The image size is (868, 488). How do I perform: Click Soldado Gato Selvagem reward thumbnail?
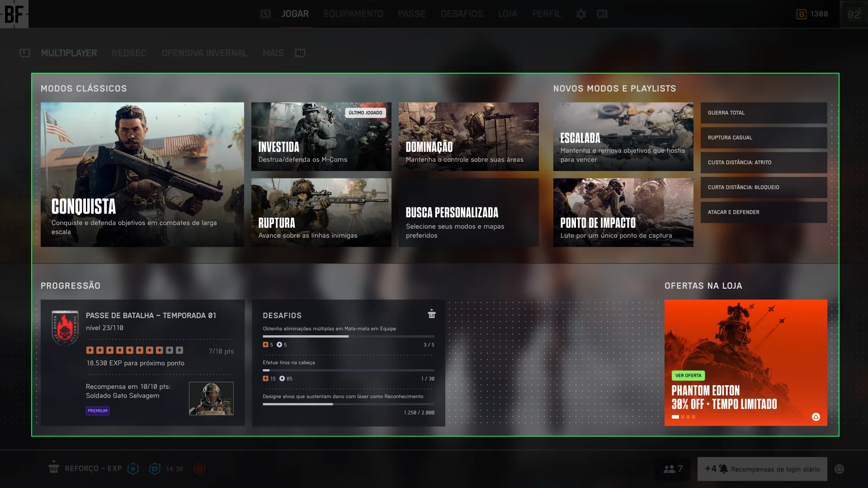point(211,399)
